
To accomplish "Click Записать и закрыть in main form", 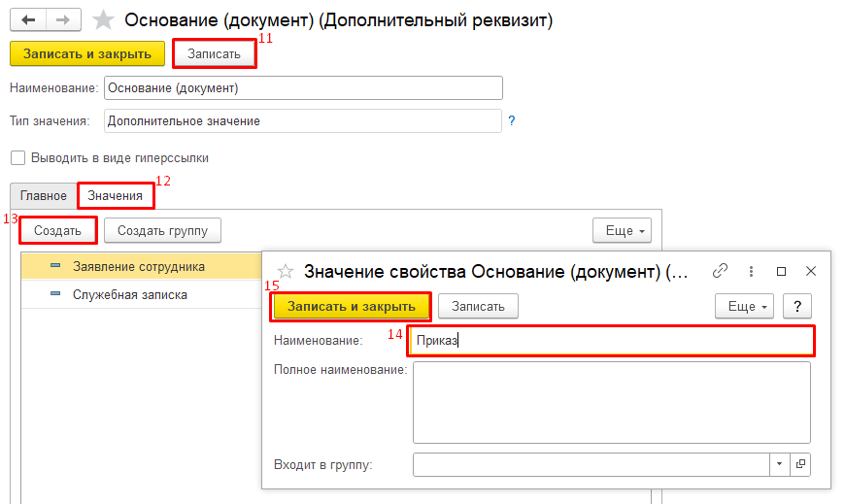I will pyautogui.click(x=87, y=54).
